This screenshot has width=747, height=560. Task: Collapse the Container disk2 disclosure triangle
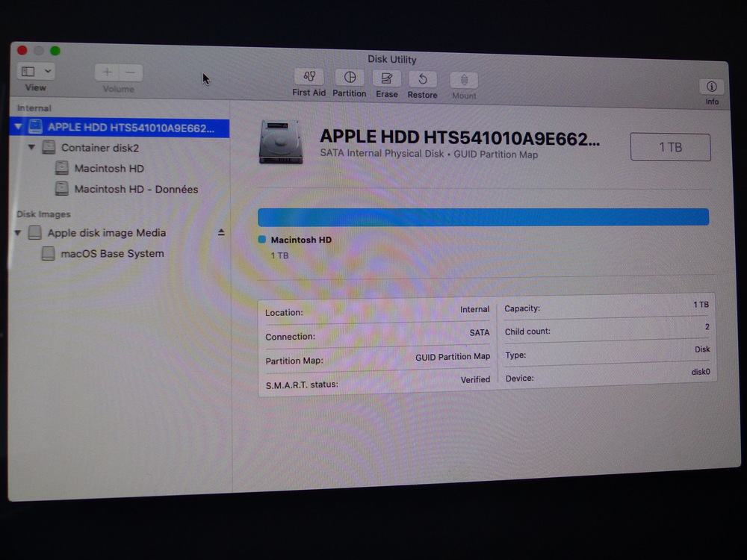coord(31,147)
